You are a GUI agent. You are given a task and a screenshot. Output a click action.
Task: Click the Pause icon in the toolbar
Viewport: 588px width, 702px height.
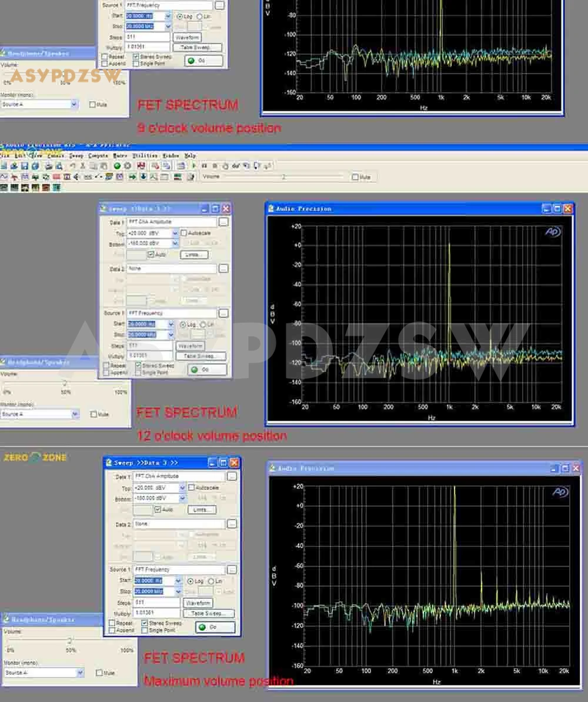(x=204, y=166)
